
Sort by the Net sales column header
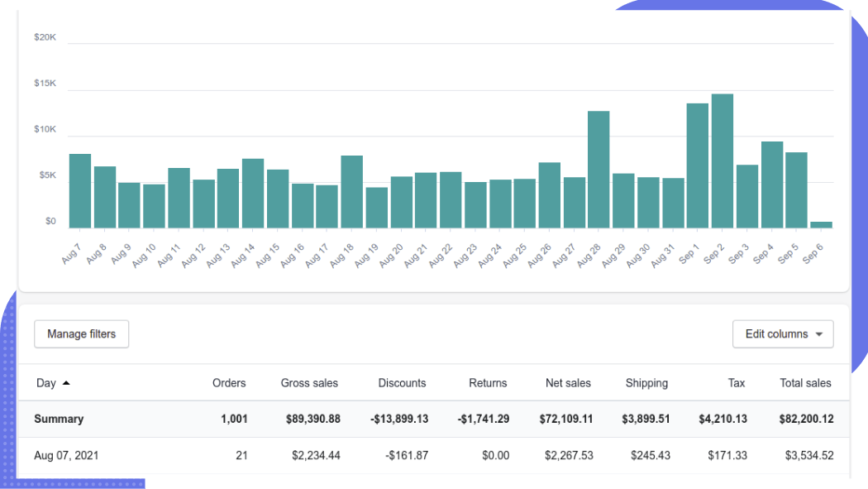click(568, 383)
